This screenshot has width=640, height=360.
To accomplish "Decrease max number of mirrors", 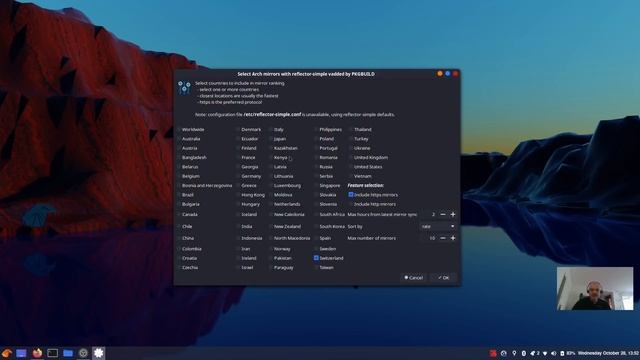I will click(x=443, y=238).
